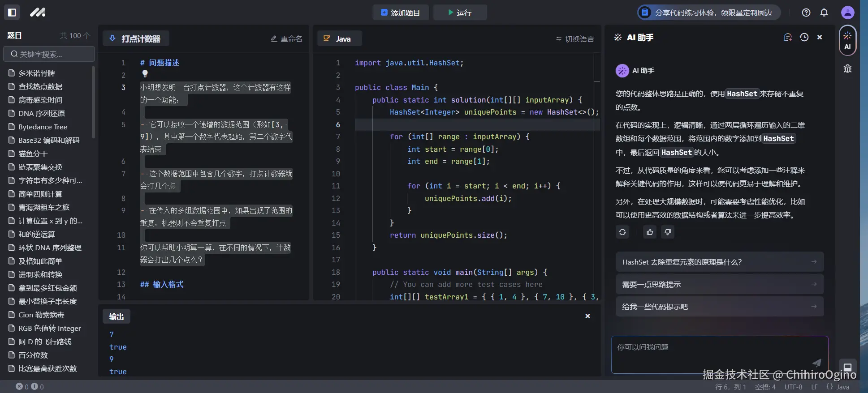Click the lightbulb hint icon in description
The height and width of the screenshot is (393, 868).
coord(145,73)
